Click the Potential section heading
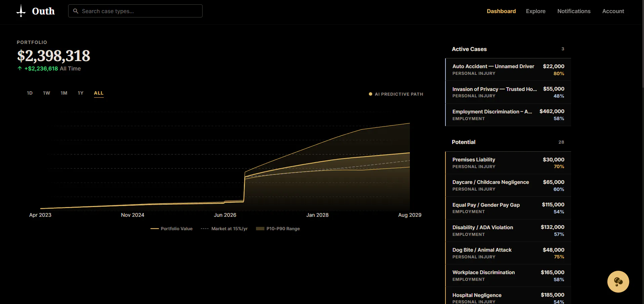Screen dimensions: 644x304 click(464, 142)
